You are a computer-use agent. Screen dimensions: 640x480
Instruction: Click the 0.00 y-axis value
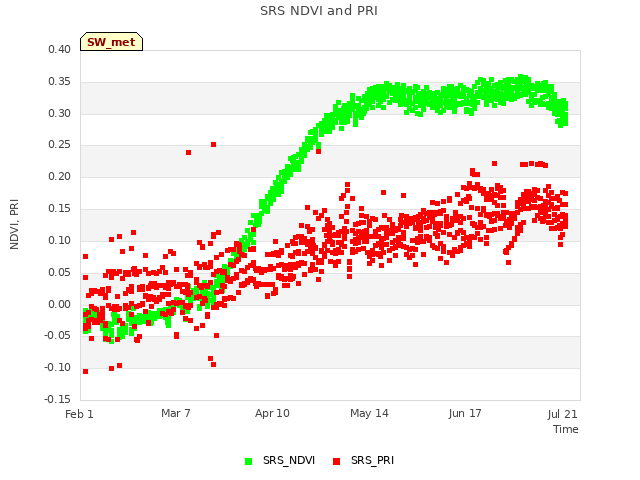[x=59, y=304]
